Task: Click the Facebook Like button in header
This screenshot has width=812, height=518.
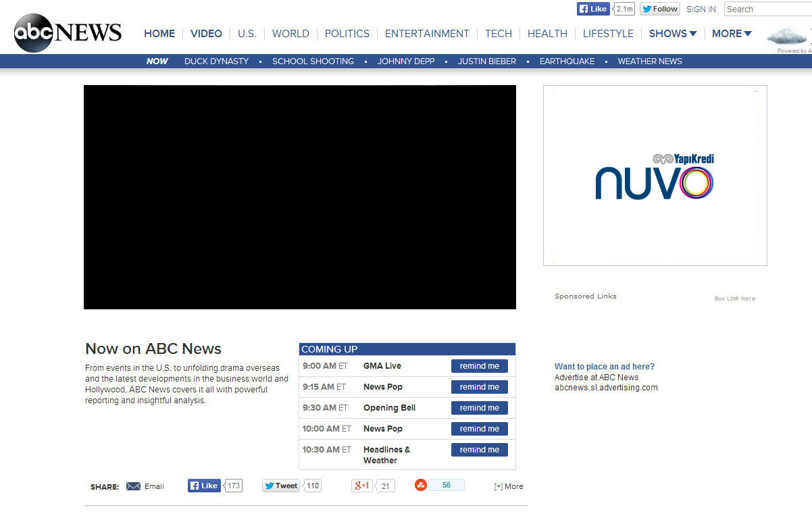Action: click(593, 9)
